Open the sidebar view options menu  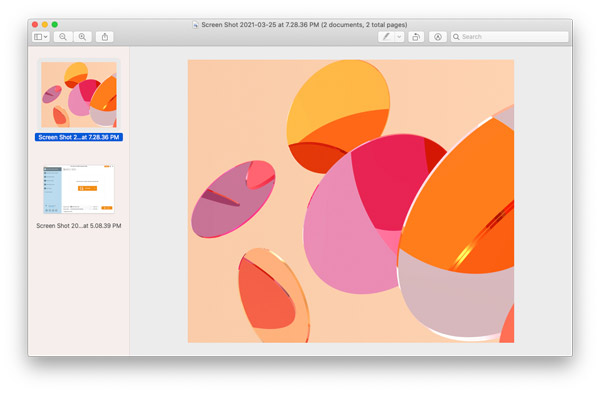[41, 37]
